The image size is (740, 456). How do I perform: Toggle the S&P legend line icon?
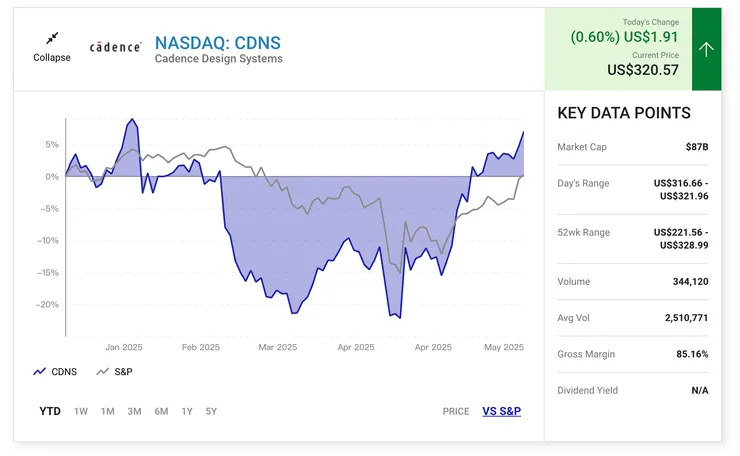102,372
